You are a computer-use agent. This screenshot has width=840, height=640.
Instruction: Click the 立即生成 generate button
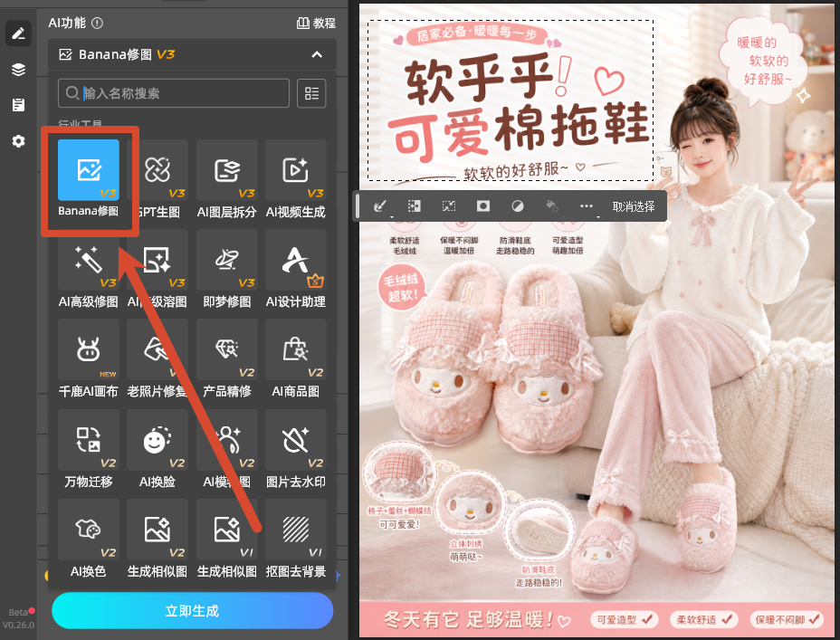tap(192, 610)
